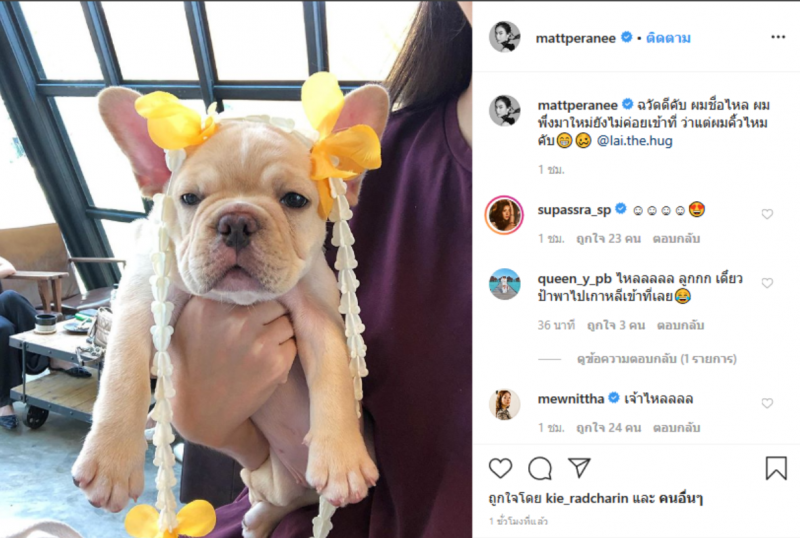Open the comment bubble icon

[540, 468]
